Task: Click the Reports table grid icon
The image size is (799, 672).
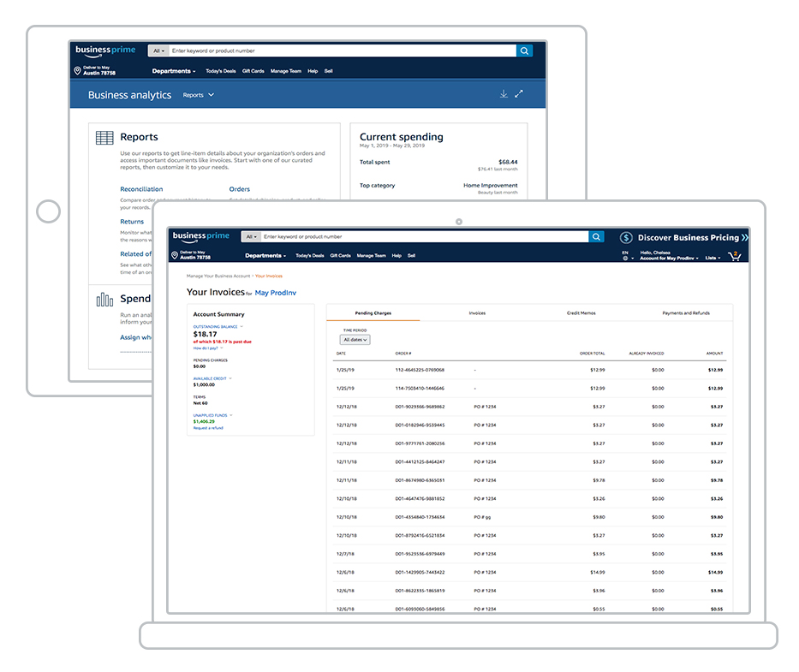Action: pos(104,138)
